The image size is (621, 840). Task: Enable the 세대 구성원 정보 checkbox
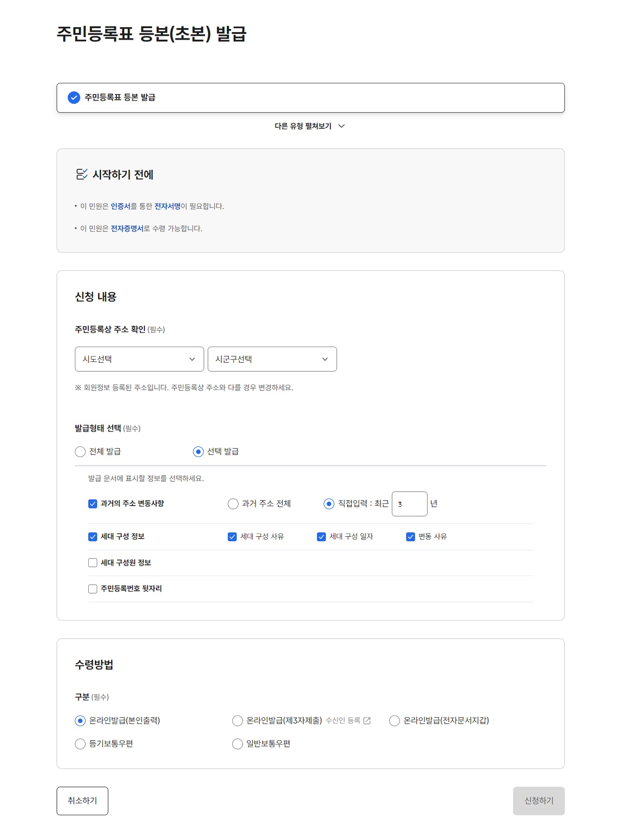[x=93, y=563]
